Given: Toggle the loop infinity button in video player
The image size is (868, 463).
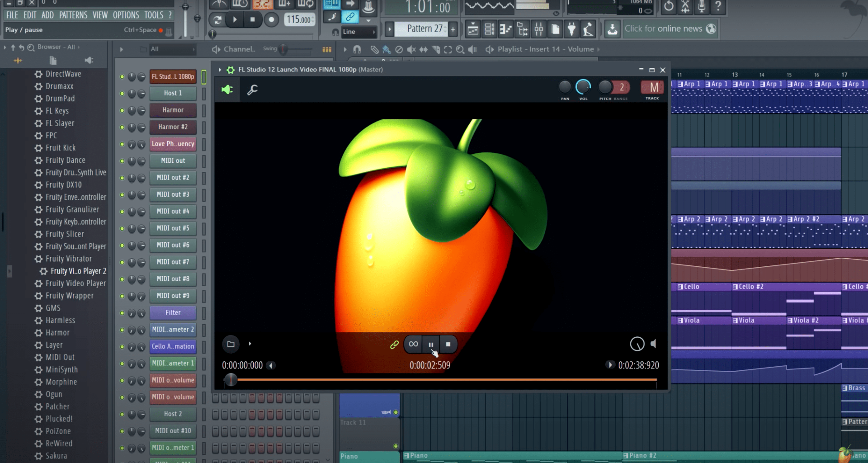Looking at the screenshot, I should click(413, 344).
